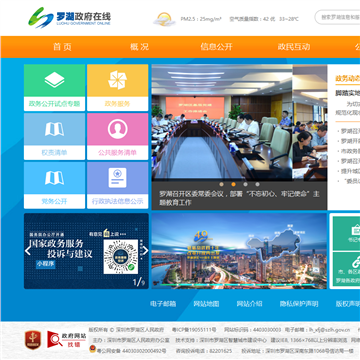
Task: Click footer text 网站标识码 4403030003
Action: click(252, 330)
